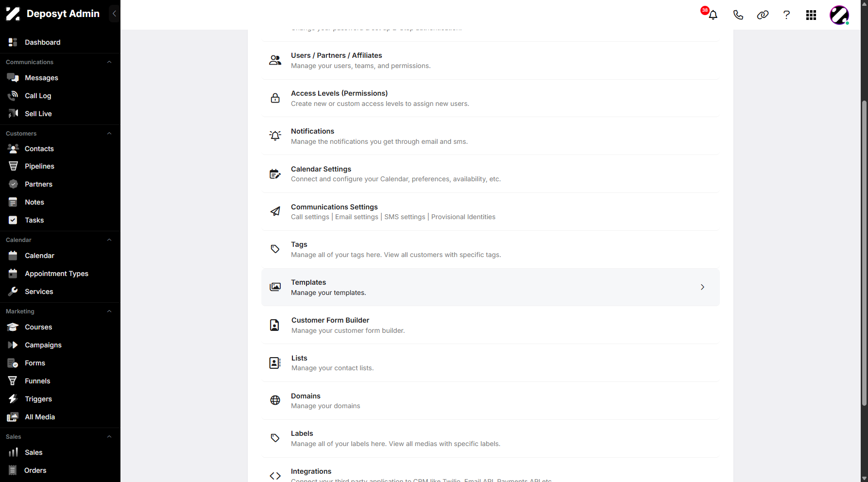
Task: Open the user profile avatar
Action: click(x=839, y=15)
